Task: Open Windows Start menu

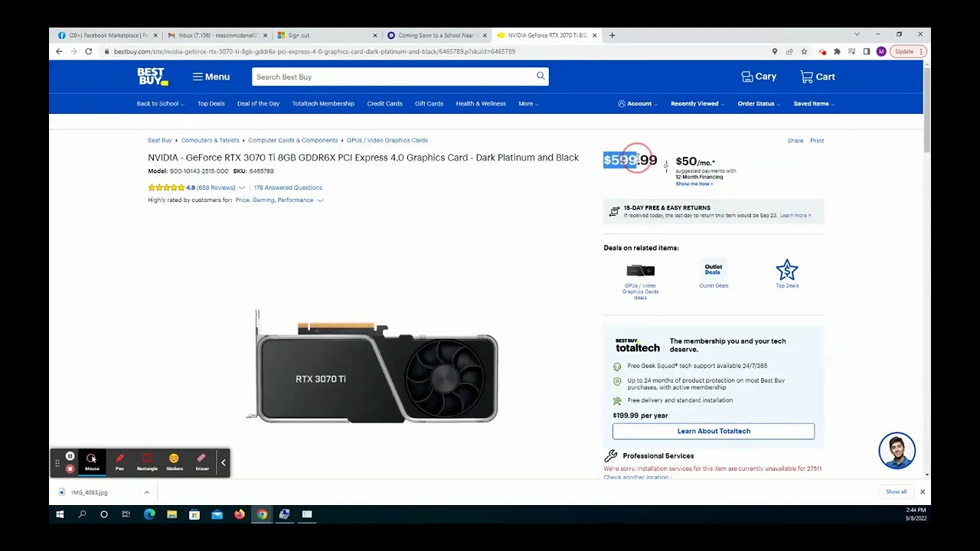Action: (x=60, y=514)
